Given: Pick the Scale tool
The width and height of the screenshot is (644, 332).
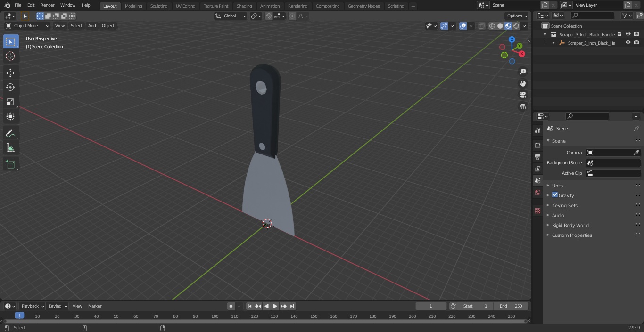Looking at the screenshot, I should 10,102.
